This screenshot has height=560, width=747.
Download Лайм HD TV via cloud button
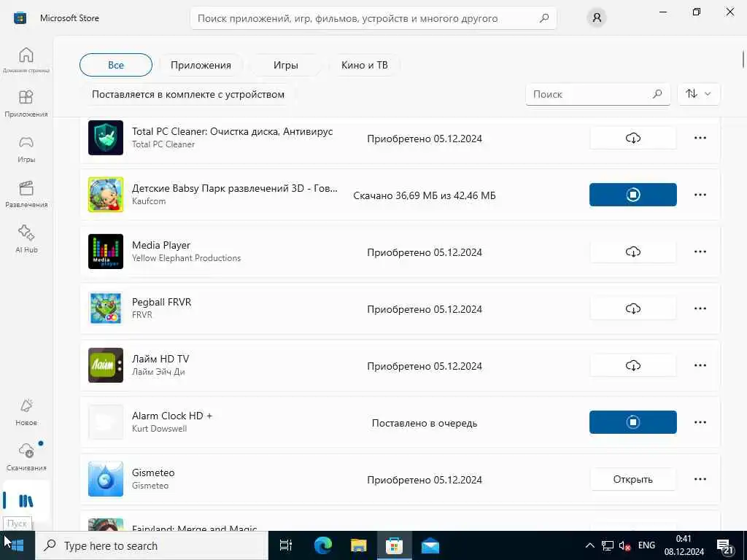632,365
